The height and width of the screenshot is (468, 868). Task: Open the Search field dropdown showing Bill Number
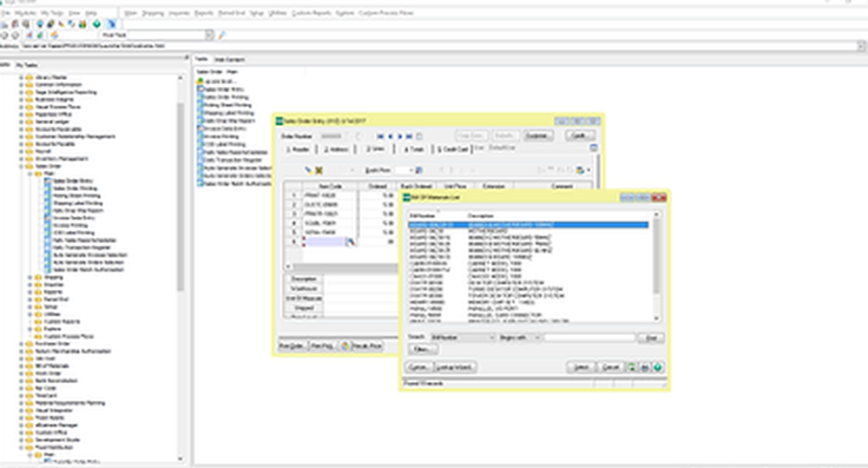491,337
